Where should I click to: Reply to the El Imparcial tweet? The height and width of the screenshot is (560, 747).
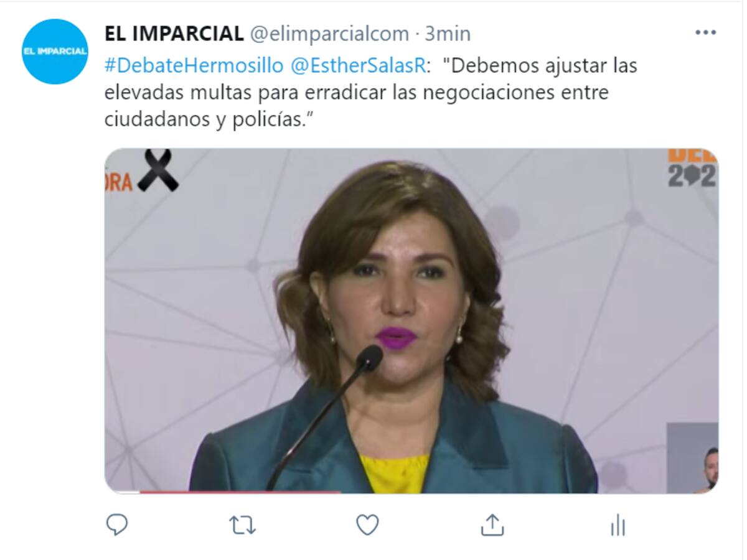point(116,526)
